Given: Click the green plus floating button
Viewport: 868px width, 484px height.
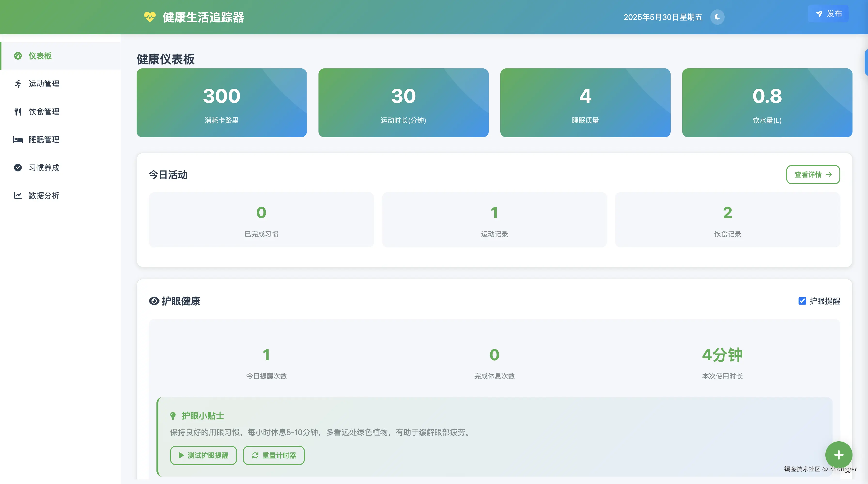Looking at the screenshot, I should (x=839, y=455).
